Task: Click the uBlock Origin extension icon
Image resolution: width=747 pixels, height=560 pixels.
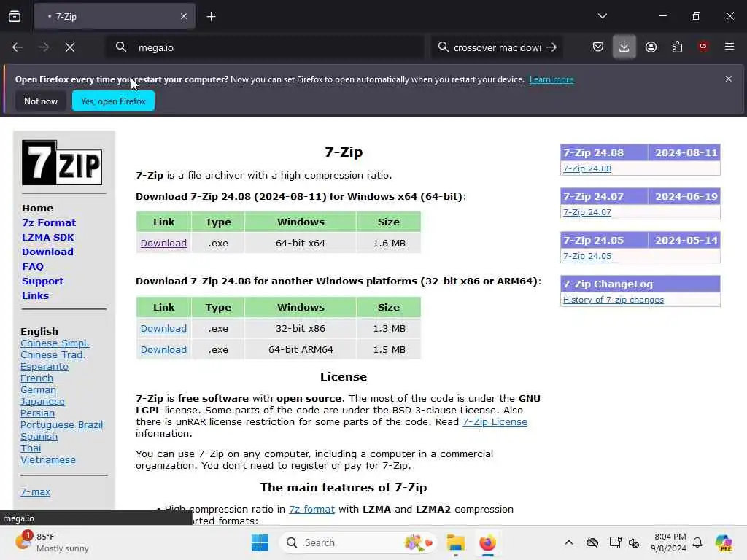Action: [x=703, y=47]
